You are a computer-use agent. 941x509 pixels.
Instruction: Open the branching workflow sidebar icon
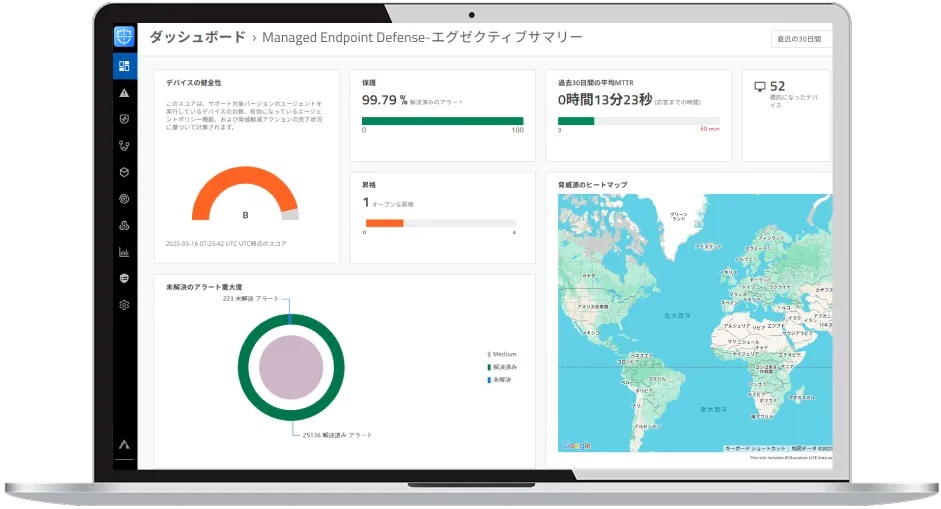[124, 146]
